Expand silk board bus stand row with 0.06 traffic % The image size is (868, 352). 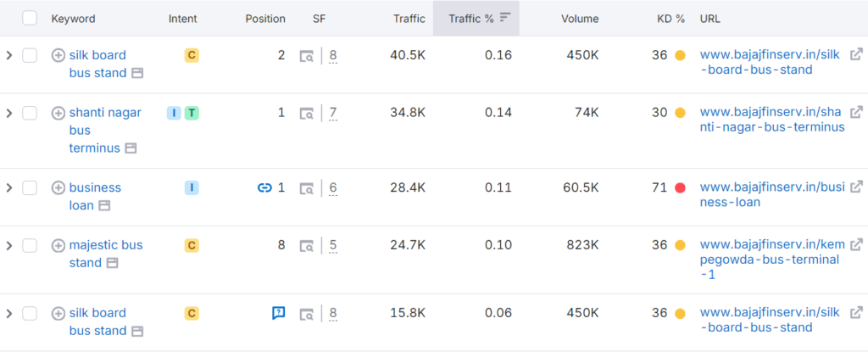(8, 313)
